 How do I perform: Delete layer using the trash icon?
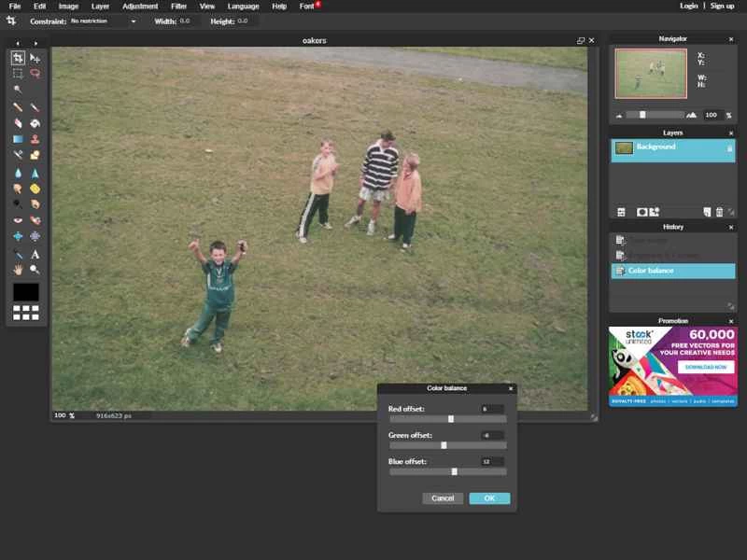pyautogui.click(x=719, y=212)
